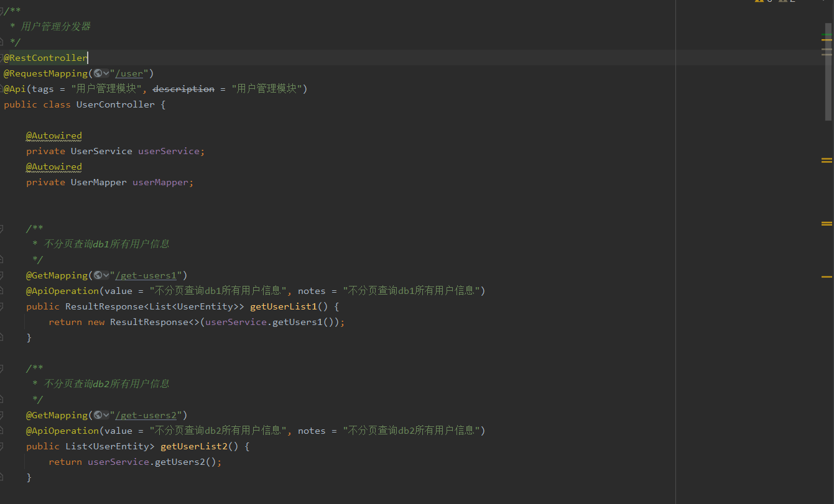Place cursor on @RestController annotation
Screen dimensions: 834x504
tap(45, 58)
